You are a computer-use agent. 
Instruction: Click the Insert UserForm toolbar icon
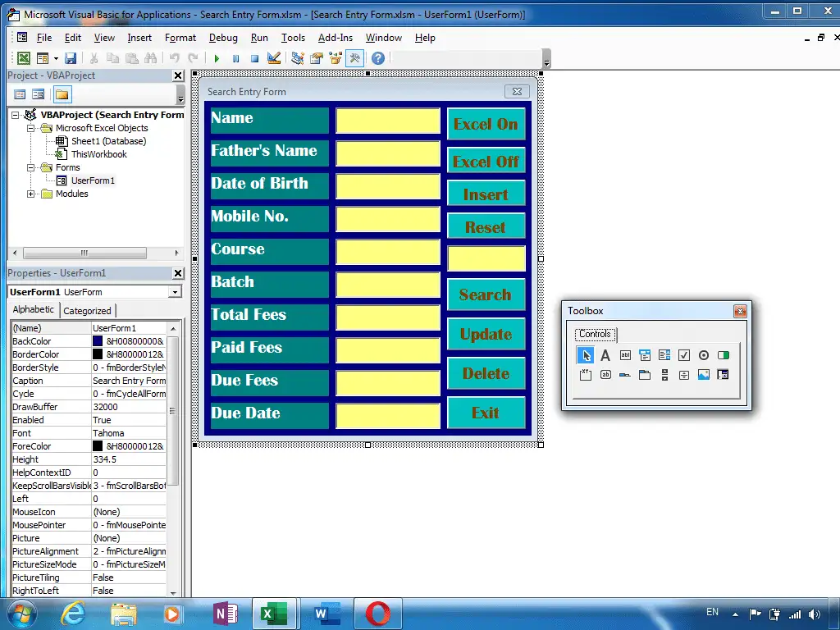(43, 58)
